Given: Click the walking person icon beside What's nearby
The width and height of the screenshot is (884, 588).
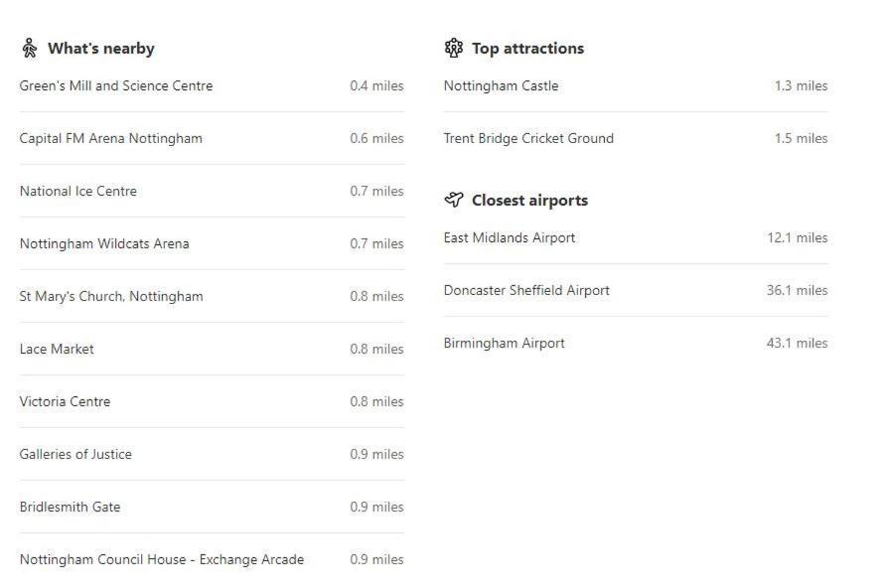Looking at the screenshot, I should 30,48.
